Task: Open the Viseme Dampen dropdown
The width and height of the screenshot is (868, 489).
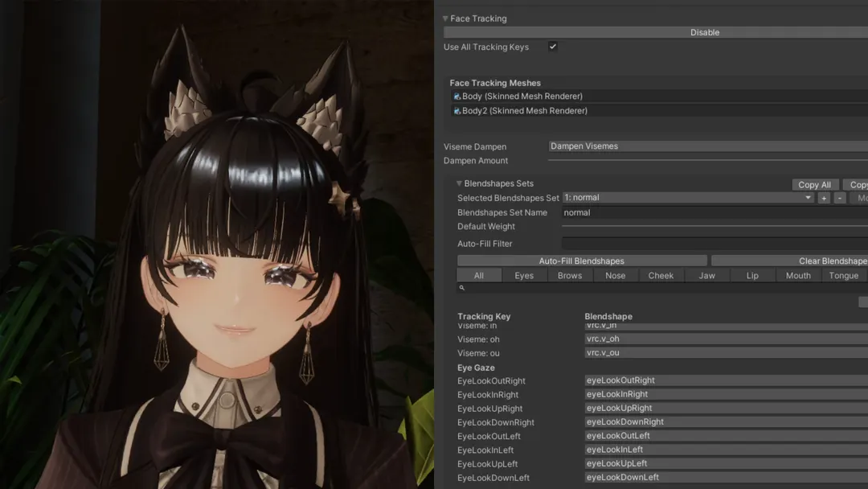Action: click(708, 146)
